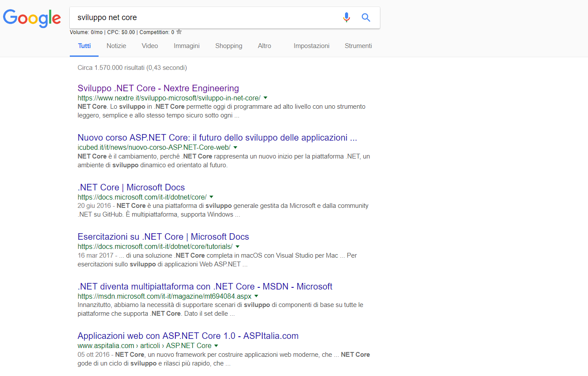Click the icubed.it green URL text
This screenshot has width=588, height=376.
pos(154,148)
